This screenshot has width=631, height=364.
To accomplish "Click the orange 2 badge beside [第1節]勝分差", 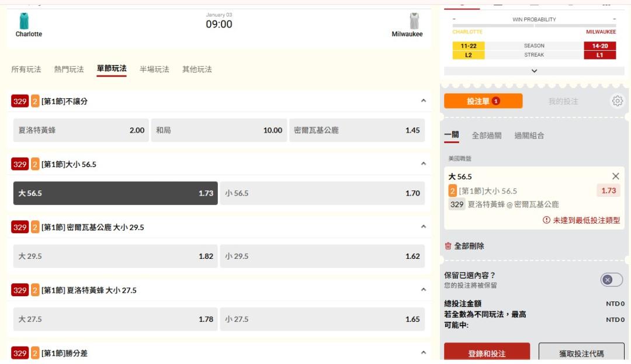I will [x=35, y=353].
